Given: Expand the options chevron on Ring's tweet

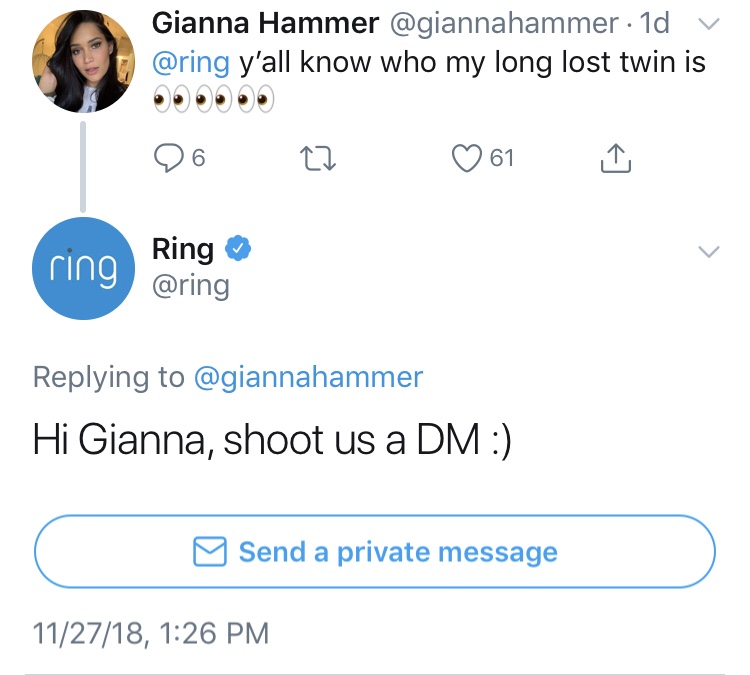Looking at the screenshot, I should [708, 251].
